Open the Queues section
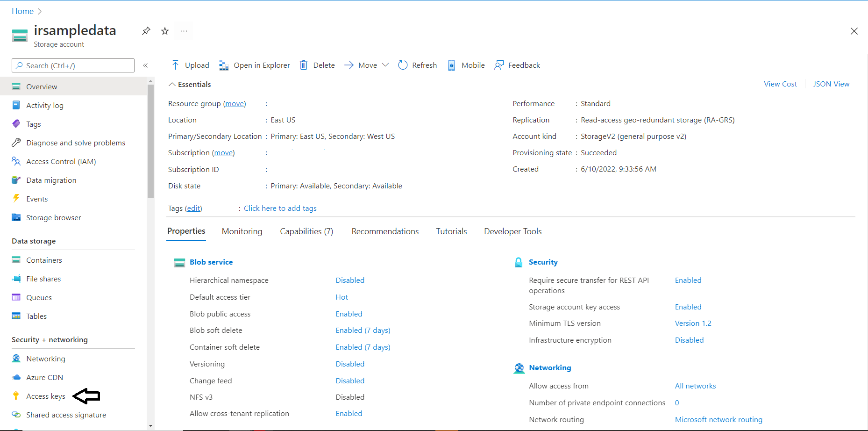The height and width of the screenshot is (431, 868). pos(39,297)
